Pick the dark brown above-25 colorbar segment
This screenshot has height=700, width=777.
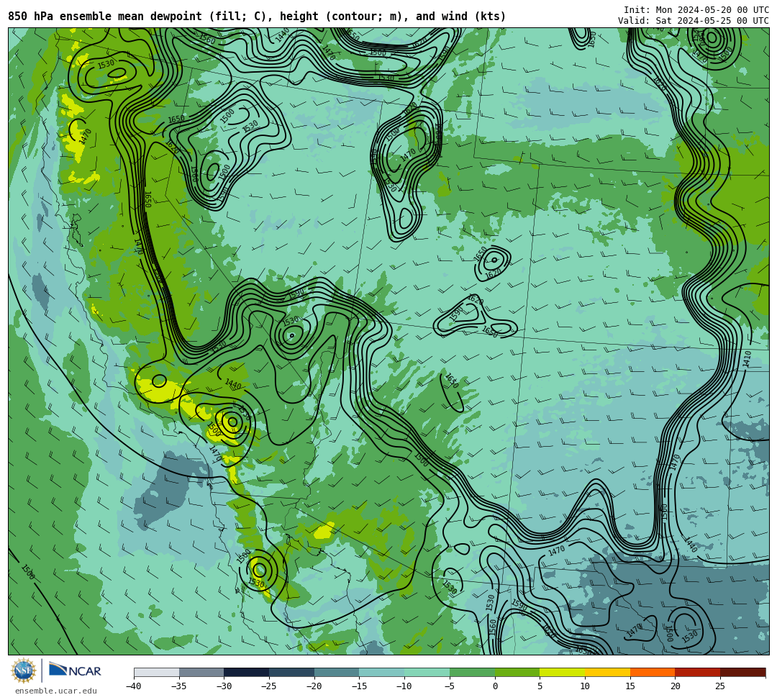pos(742,672)
